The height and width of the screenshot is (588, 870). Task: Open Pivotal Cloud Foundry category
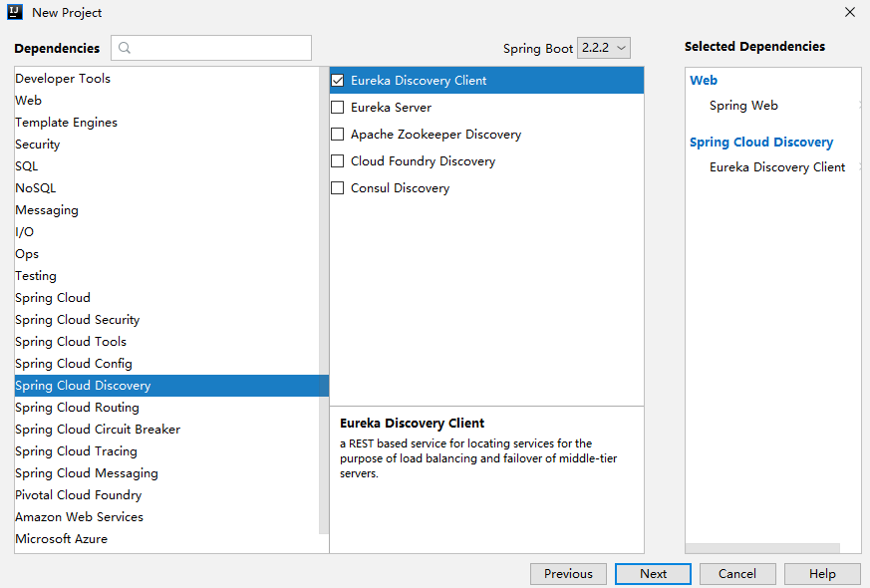click(167, 494)
